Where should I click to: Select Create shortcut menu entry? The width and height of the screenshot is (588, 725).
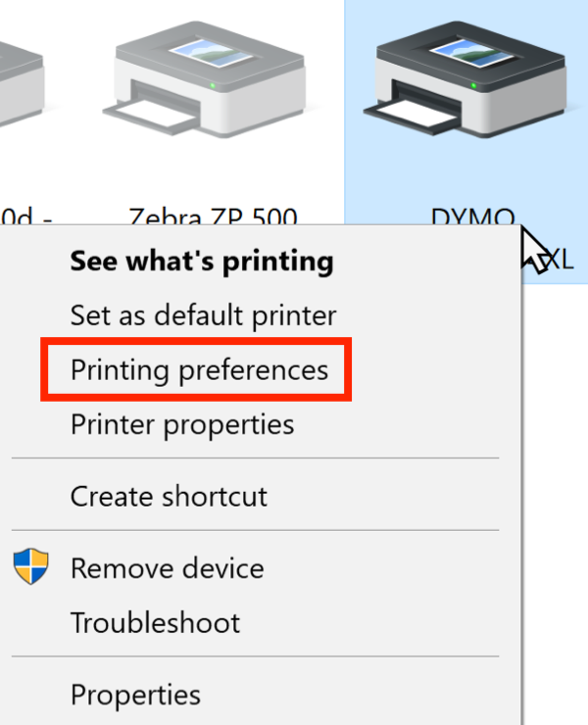tap(169, 497)
